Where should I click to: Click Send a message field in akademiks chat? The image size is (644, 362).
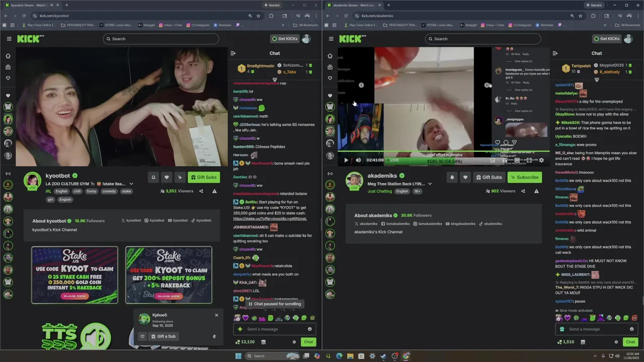tap(597, 329)
